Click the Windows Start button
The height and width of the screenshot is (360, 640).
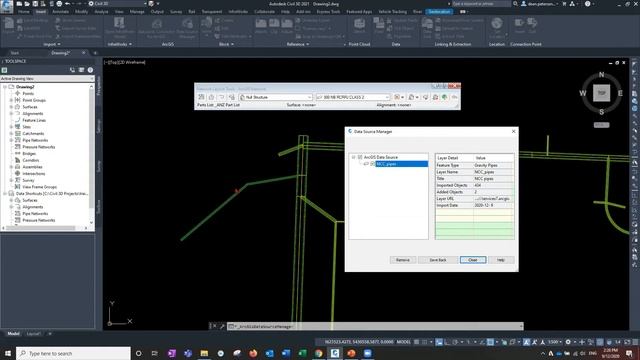(x=8, y=353)
